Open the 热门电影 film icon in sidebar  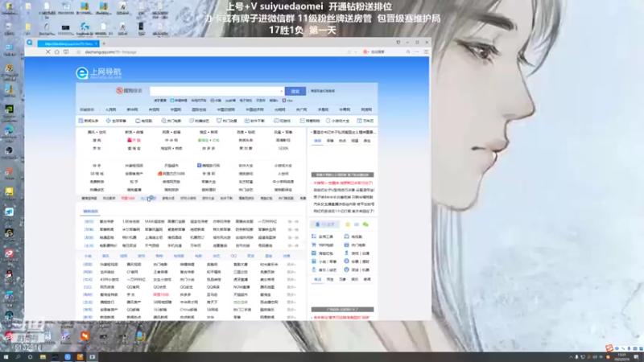pyautogui.click(x=347, y=245)
